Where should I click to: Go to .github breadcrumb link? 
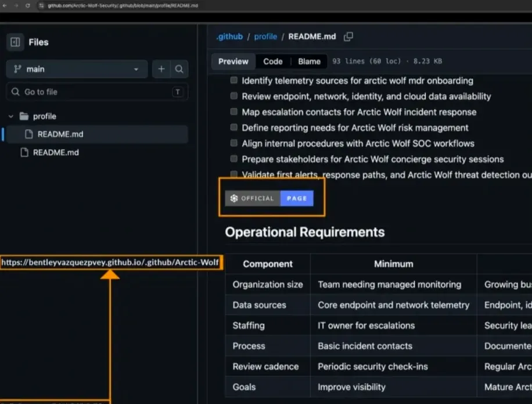pos(229,37)
